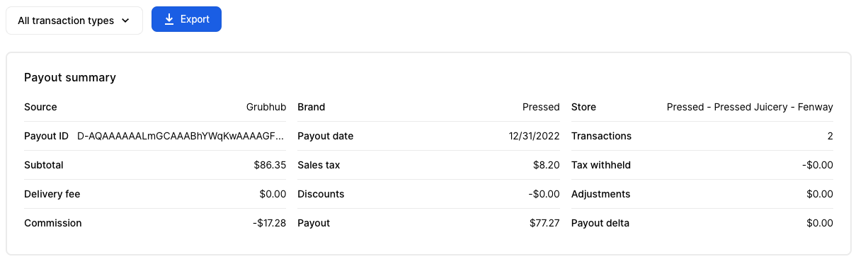
Task: Click the Payout summary heading
Action: tap(70, 78)
